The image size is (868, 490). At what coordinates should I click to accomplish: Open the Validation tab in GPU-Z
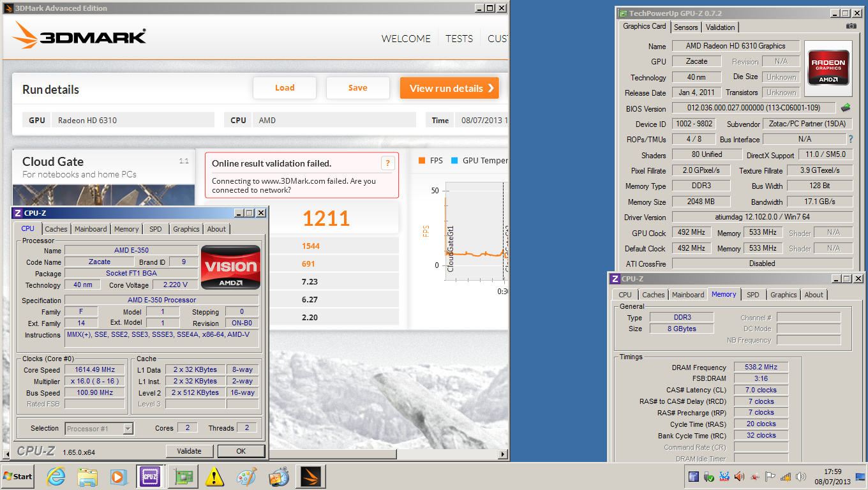coord(721,27)
